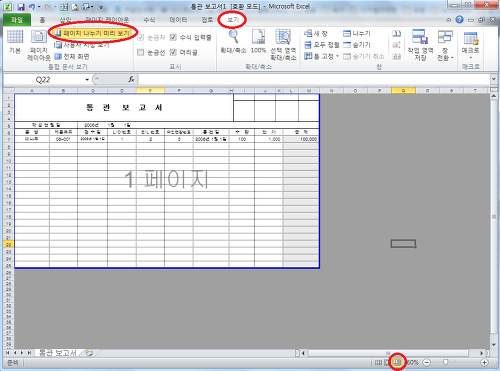Click the Page Layout view status bar icon
Image resolution: width=500 pixels, height=371 pixels.
click(387, 362)
